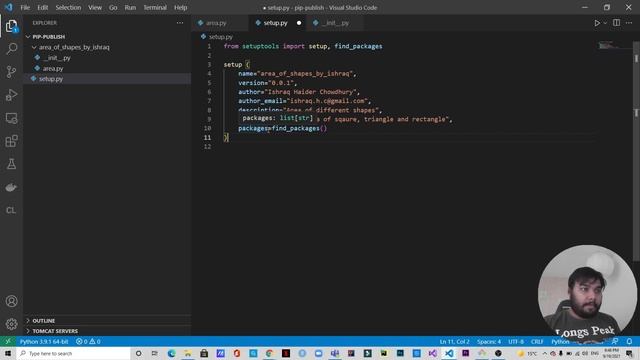Click the Windows Start button
The width and height of the screenshot is (640, 360).
click(x=8, y=353)
